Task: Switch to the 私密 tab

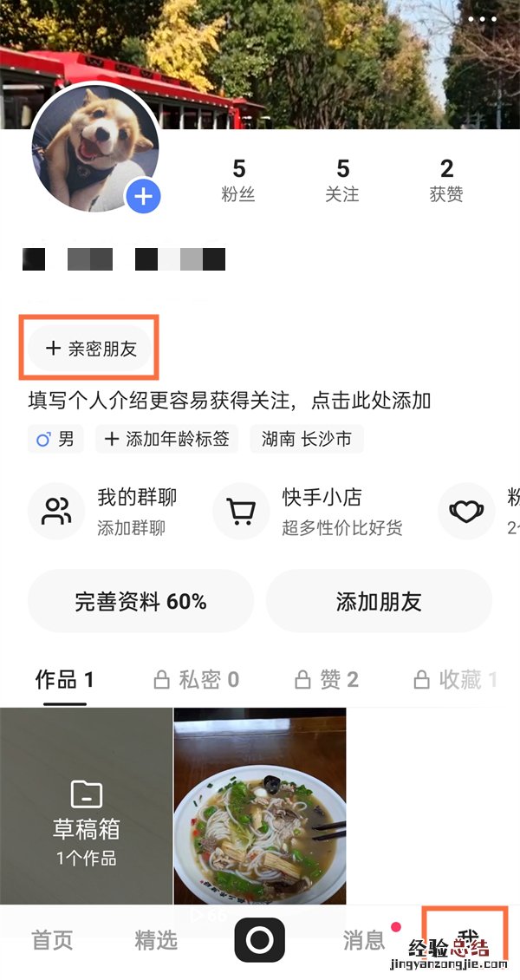Action: [x=197, y=679]
